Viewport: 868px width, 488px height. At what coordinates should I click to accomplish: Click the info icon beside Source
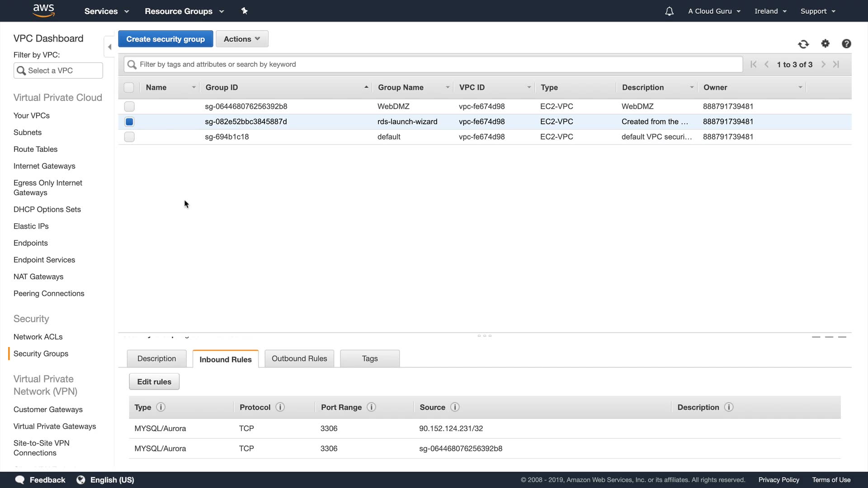[455, 407]
